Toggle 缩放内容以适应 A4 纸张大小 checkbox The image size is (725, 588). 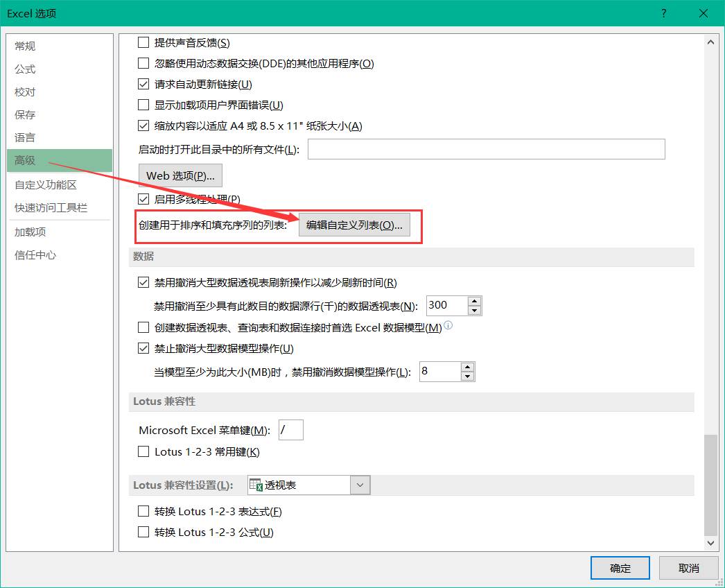click(x=143, y=126)
